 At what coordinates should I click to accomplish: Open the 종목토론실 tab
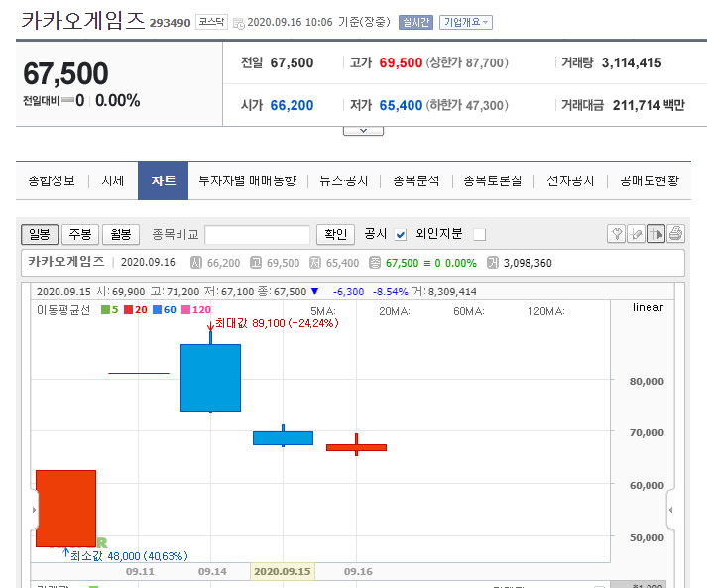493,180
